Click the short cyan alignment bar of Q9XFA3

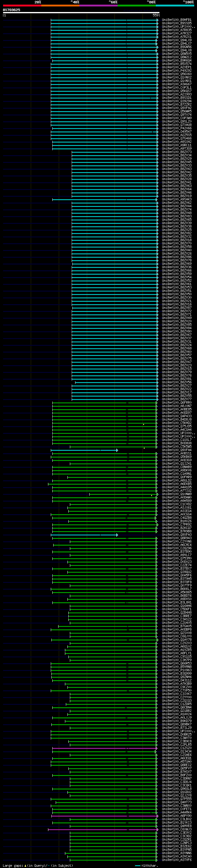point(85,535)
